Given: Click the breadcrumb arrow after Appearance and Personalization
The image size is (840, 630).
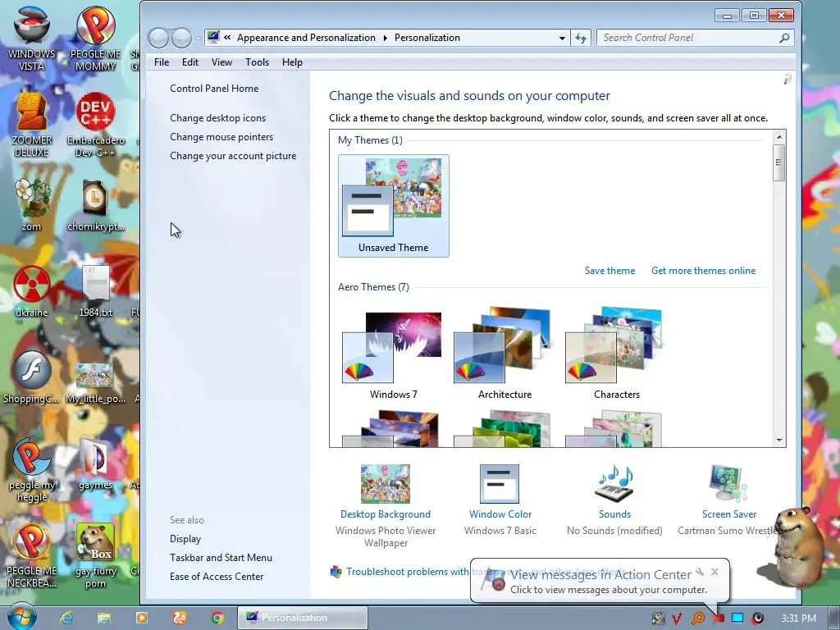Looking at the screenshot, I should coord(385,38).
